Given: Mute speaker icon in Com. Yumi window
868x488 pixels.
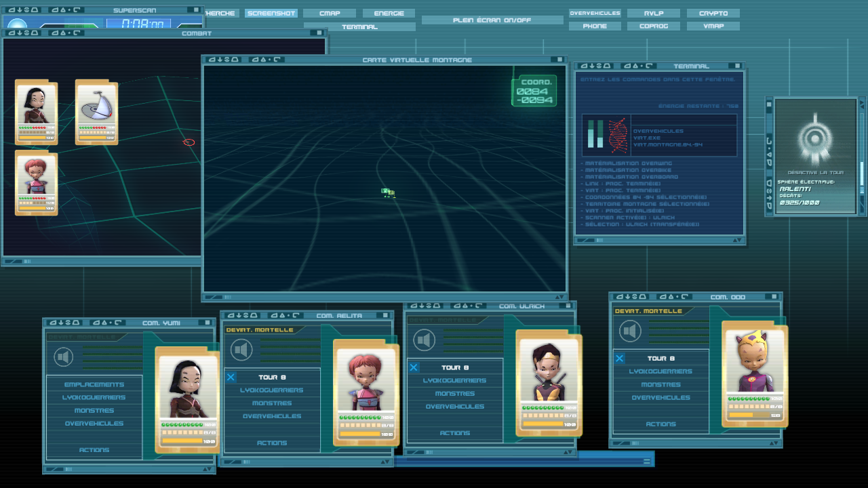Looking at the screenshot, I should (64, 357).
